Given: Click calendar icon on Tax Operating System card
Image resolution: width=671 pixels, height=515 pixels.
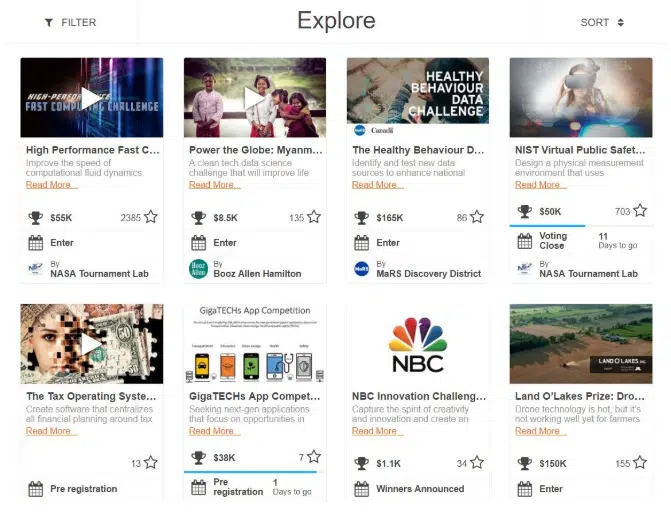Looking at the screenshot, I should [x=36, y=489].
